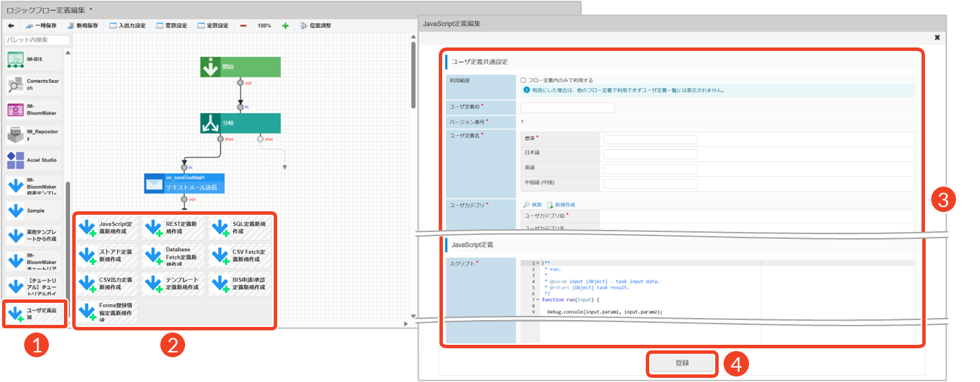This screenshot has width=980, height=382.
Task: Expand the ユーザ定義追加 palette group
Action: click(34, 314)
